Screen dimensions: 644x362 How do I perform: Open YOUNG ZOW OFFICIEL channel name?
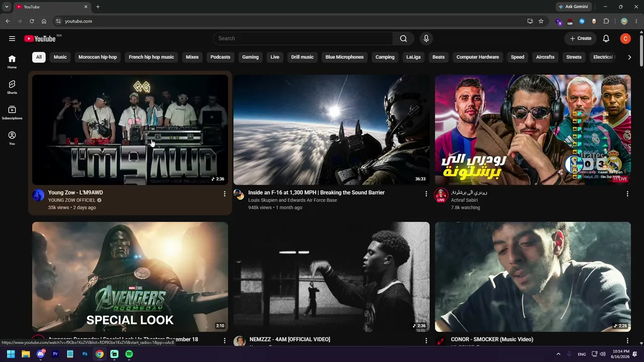tap(72, 200)
